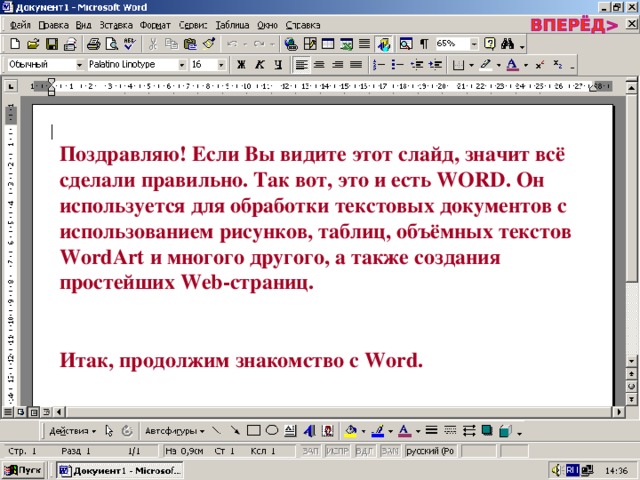Screen dimensions: 640x480
Task: Select Документ1 taskbar button
Action: (x=120, y=471)
